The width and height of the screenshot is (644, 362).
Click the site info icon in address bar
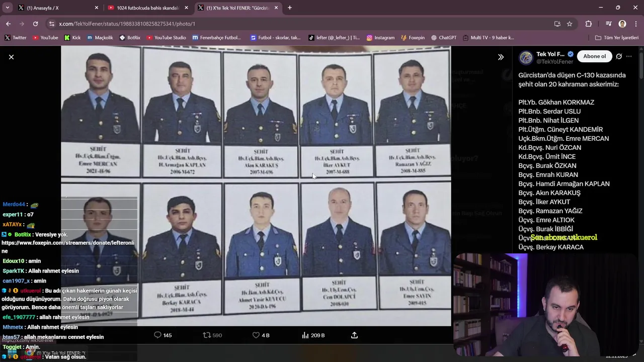click(51, 24)
